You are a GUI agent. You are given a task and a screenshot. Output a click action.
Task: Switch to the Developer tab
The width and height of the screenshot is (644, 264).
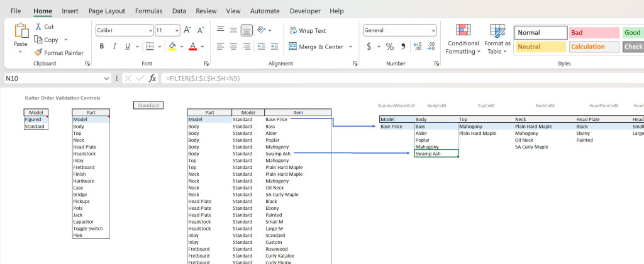pos(306,11)
